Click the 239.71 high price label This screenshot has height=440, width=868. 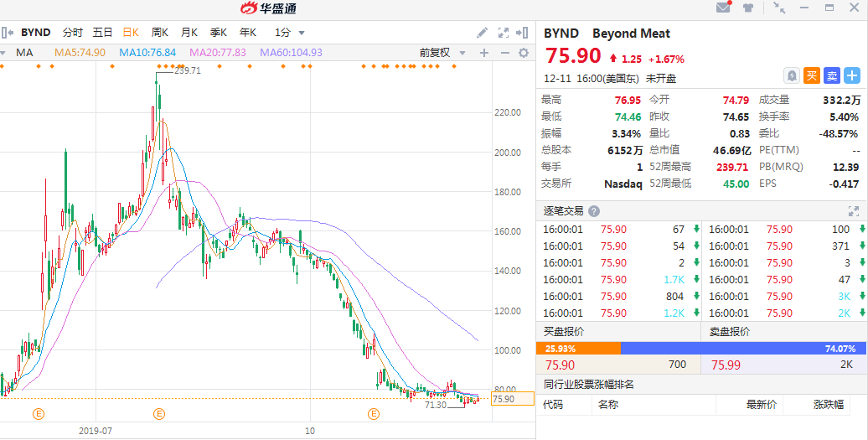187,70
